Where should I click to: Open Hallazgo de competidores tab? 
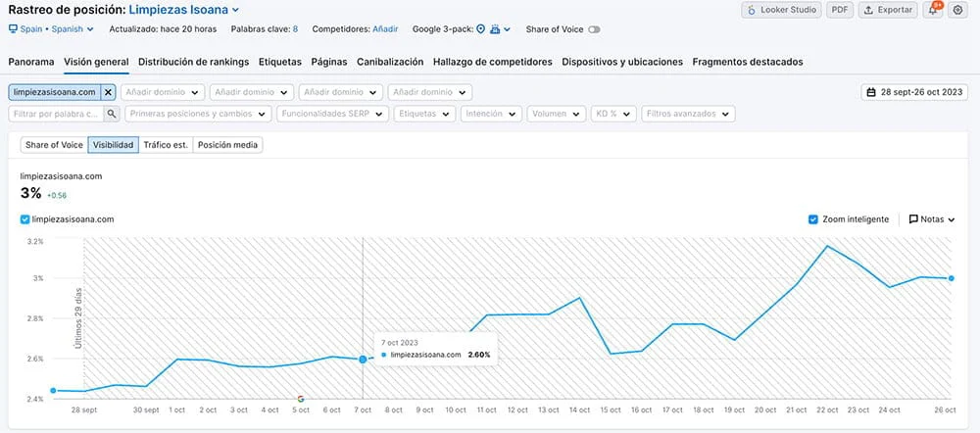(x=493, y=62)
